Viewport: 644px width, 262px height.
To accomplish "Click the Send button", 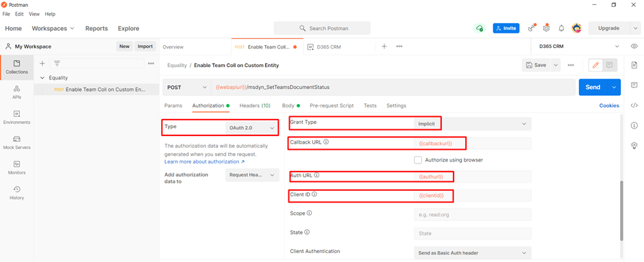I will point(593,88).
